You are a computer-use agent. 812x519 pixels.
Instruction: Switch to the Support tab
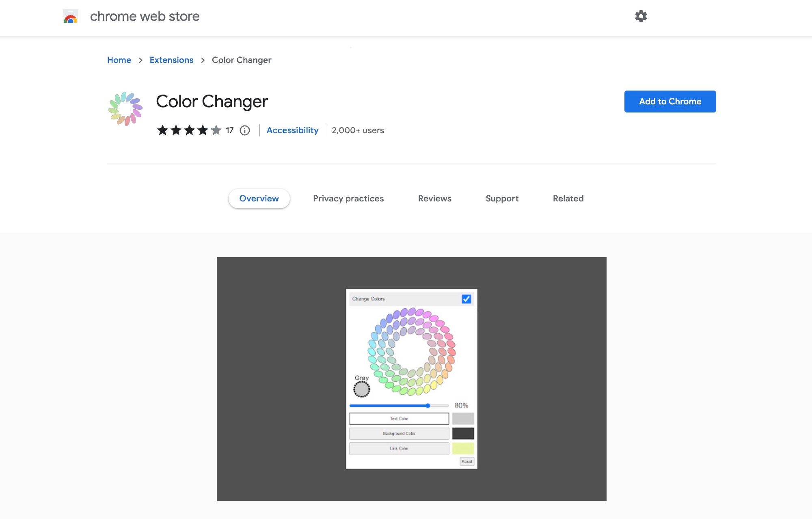[502, 198]
